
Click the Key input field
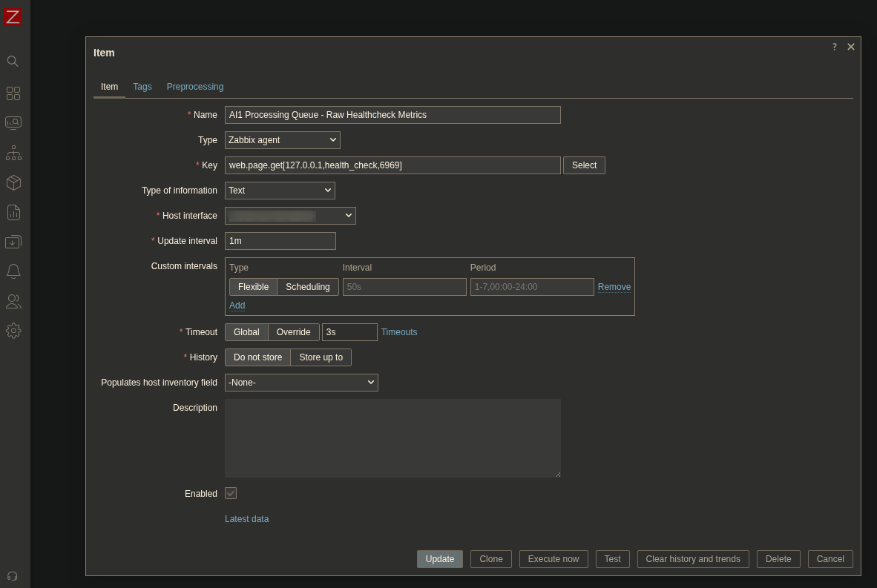click(x=392, y=165)
